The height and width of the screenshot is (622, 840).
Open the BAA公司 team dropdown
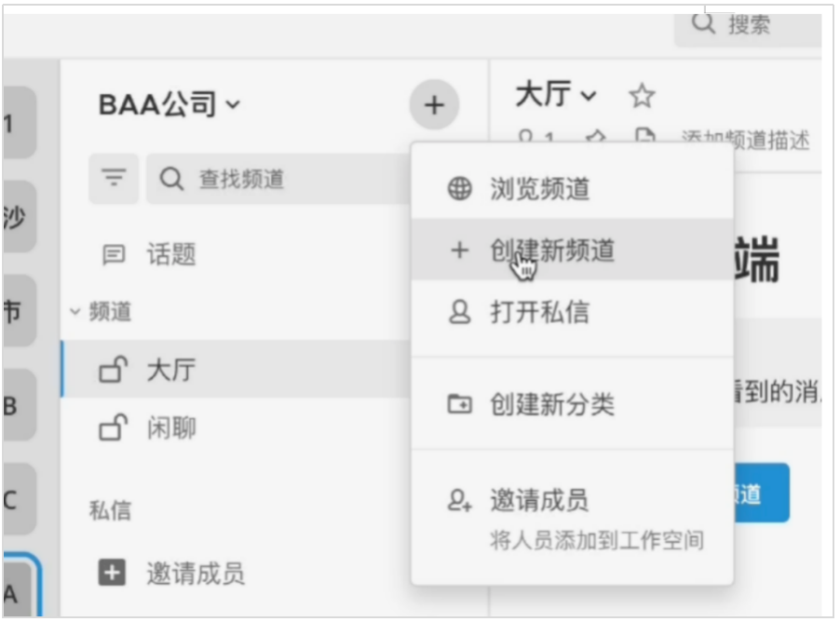click(169, 105)
